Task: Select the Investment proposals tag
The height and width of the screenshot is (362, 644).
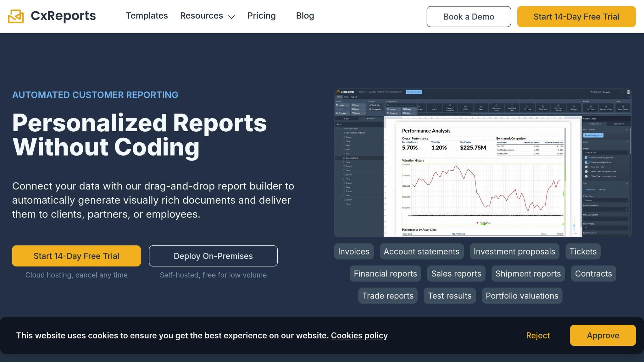Action: point(514,251)
